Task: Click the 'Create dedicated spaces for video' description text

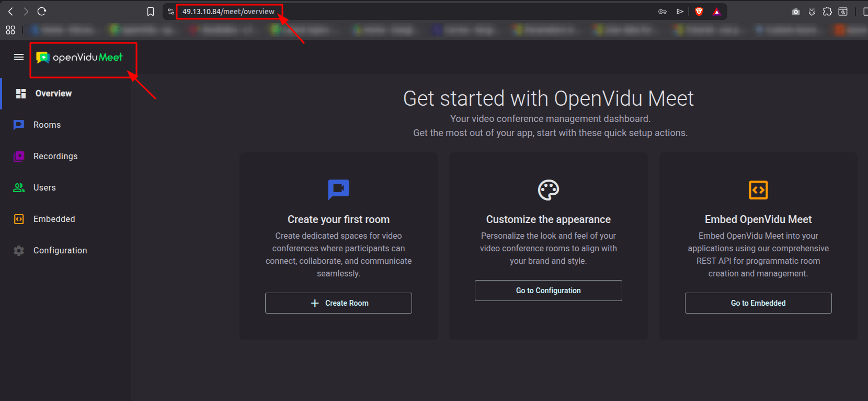Action: coord(338,255)
